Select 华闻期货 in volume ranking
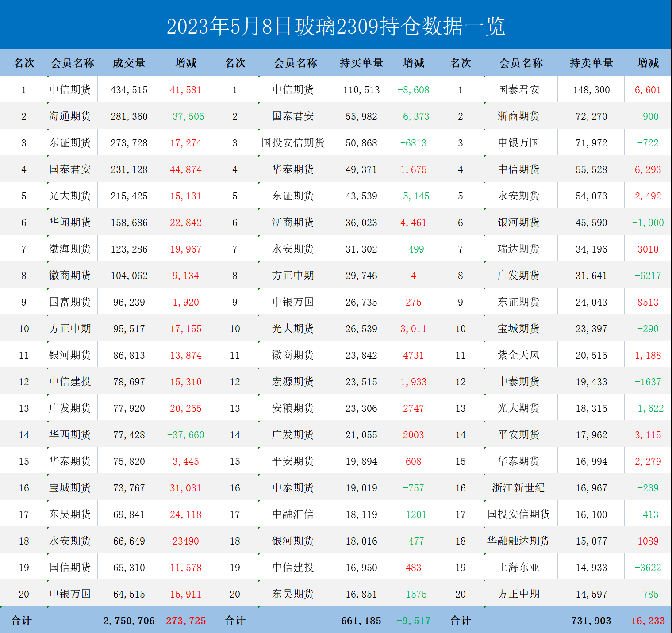 (70, 223)
